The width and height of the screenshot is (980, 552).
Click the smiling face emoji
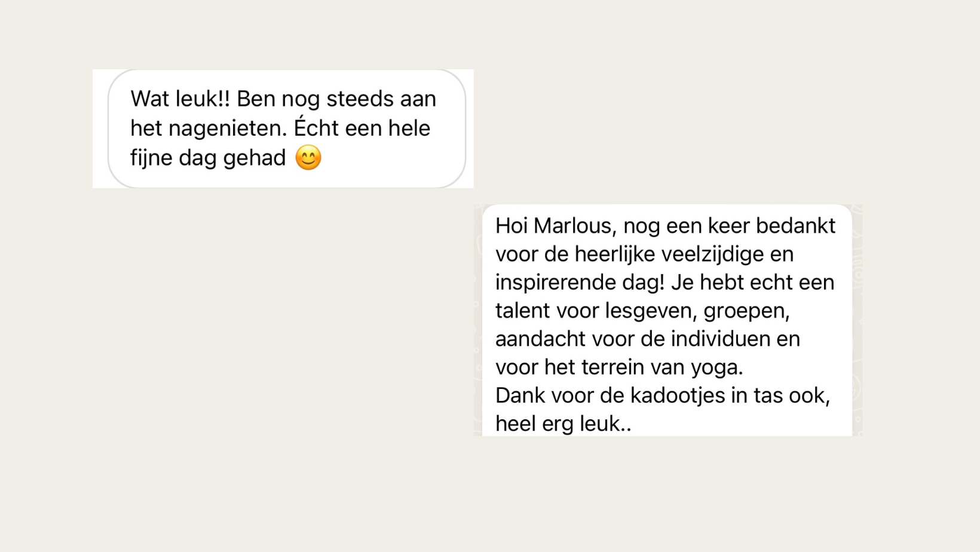[x=308, y=158]
